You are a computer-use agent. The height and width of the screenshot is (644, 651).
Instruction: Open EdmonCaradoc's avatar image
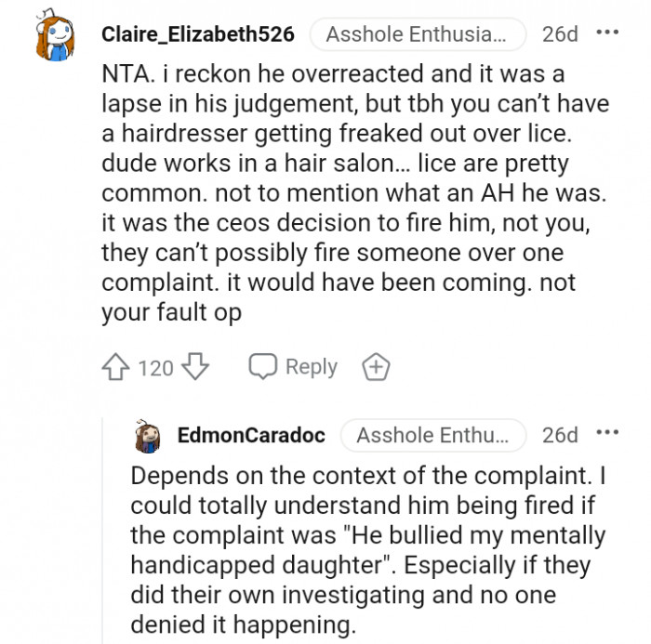pos(151,435)
